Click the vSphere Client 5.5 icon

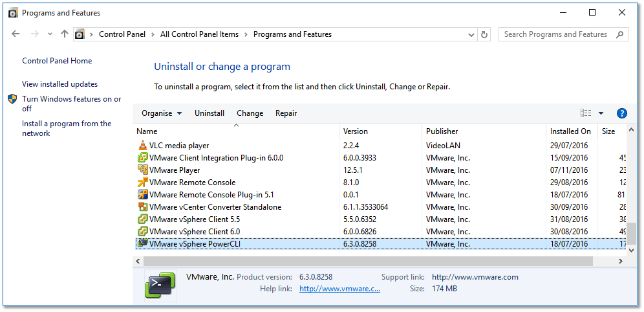click(142, 219)
